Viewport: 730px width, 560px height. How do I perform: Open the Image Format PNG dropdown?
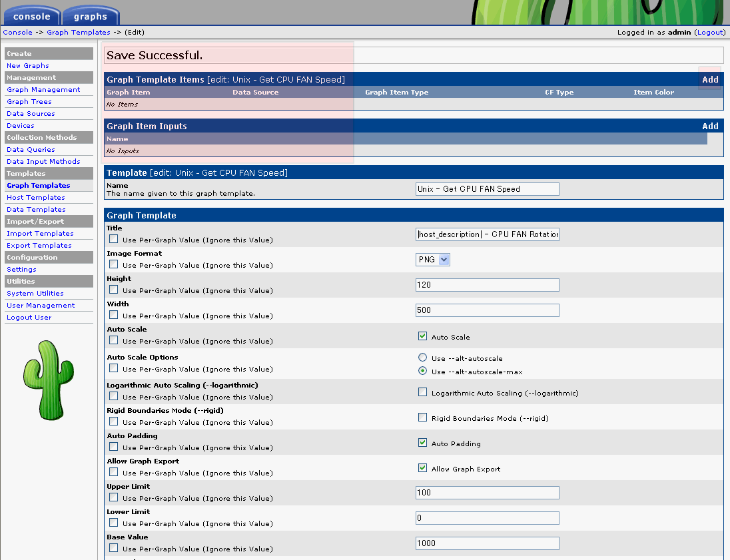tap(433, 260)
